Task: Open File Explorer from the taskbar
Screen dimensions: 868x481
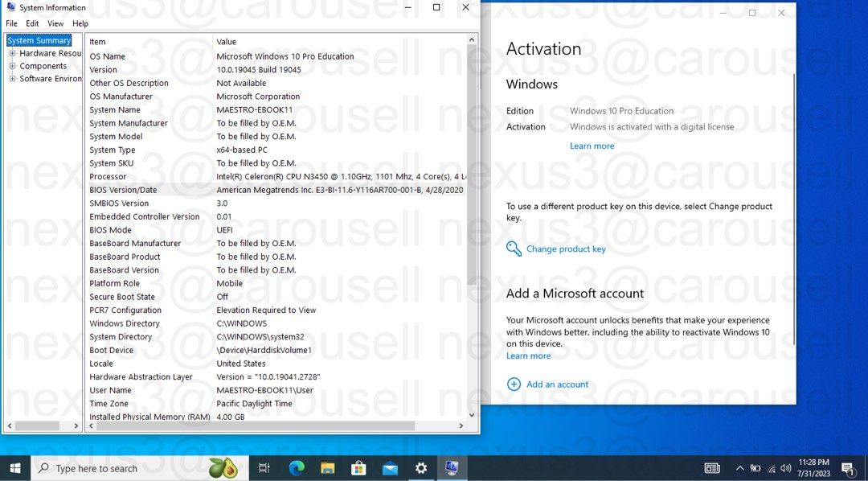Action: click(x=328, y=468)
